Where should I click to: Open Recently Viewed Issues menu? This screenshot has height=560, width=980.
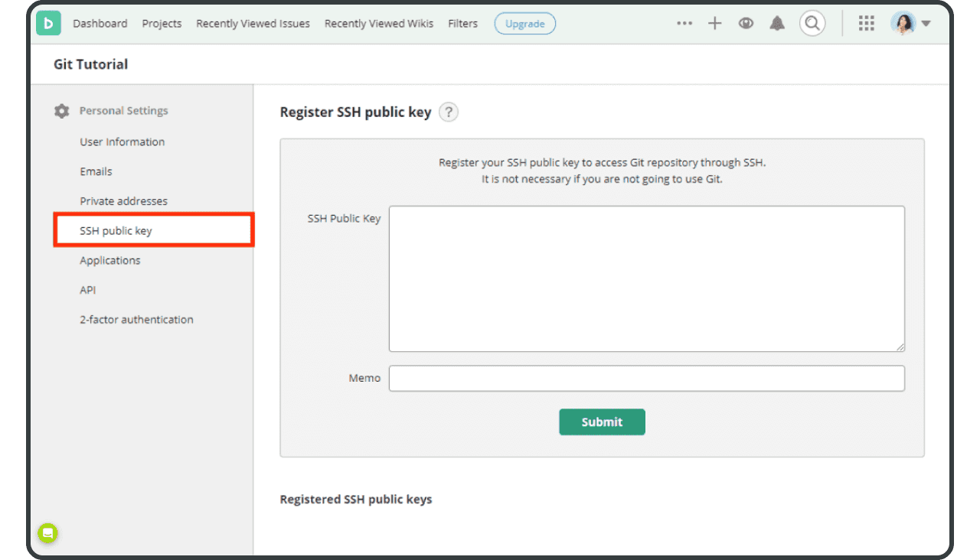click(253, 24)
